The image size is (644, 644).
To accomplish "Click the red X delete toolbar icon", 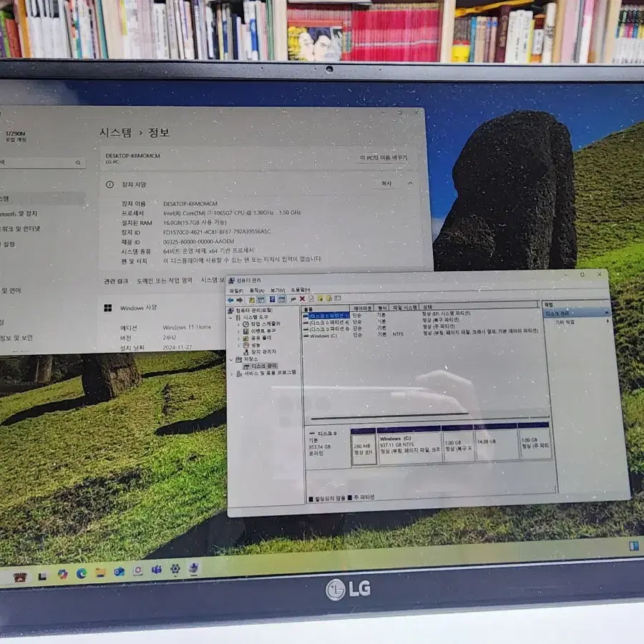I will click(x=302, y=299).
